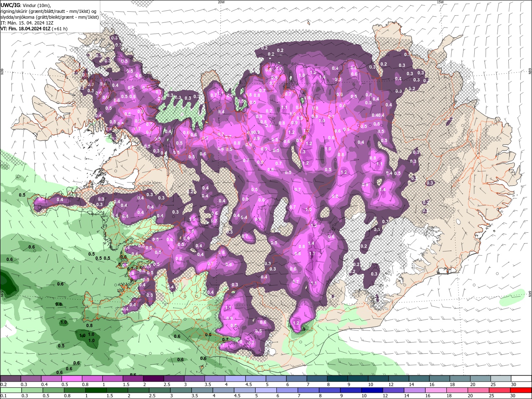Click the 'VT: Fim. 18.04.2024 01Z (+61 h)' line
532x399 pixels.
34,29
